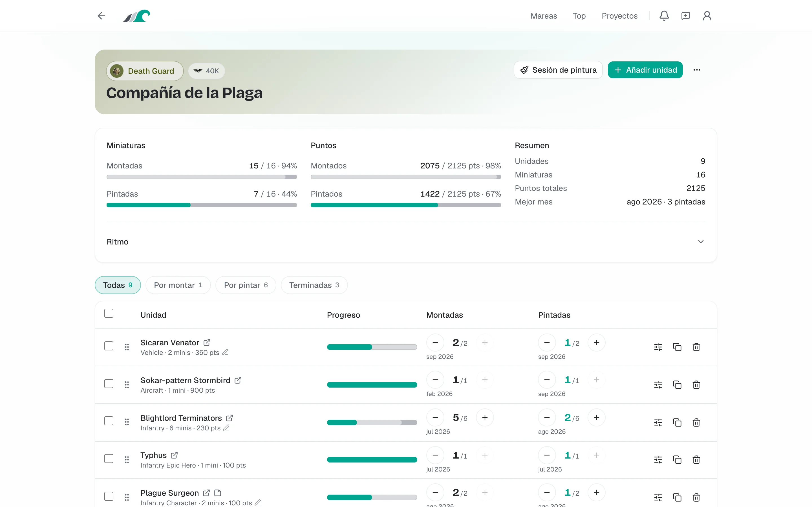Switch to the Por pintar filter
This screenshot has height=507, width=812.
pyautogui.click(x=246, y=285)
